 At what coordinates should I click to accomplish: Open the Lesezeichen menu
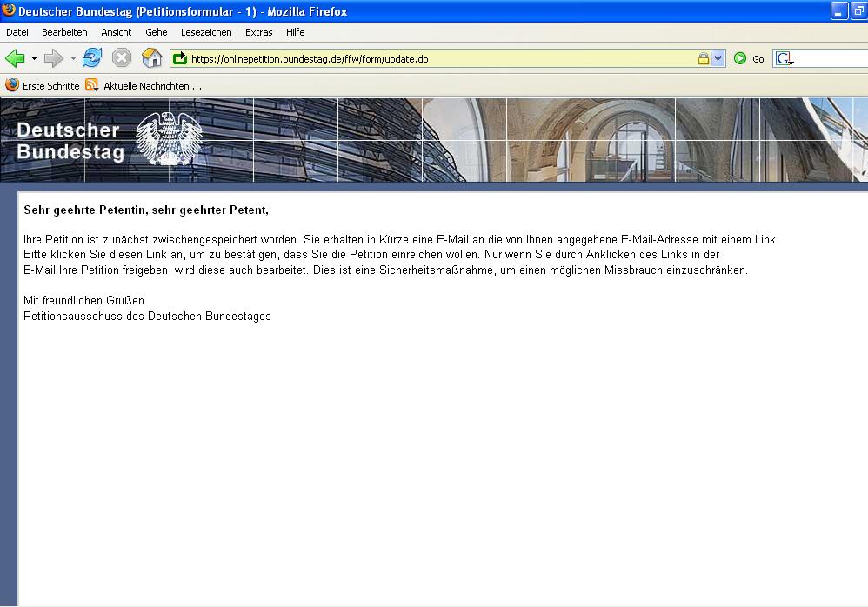pos(206,32)
